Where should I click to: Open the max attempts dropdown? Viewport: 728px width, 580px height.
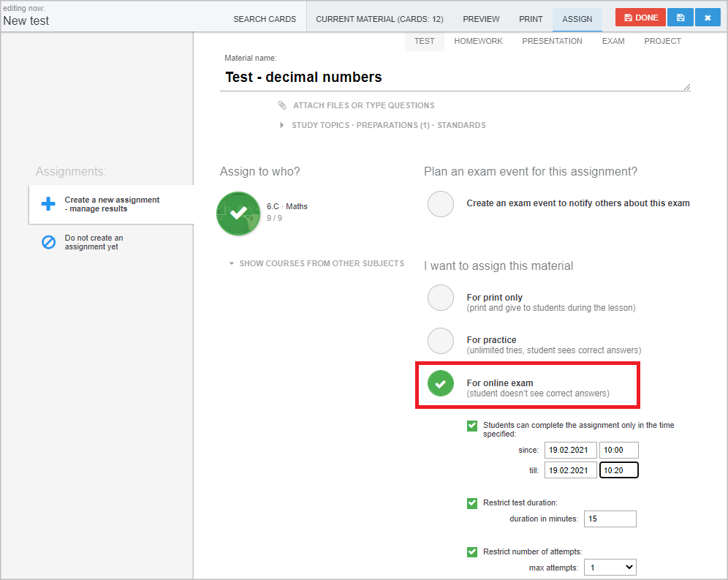click(x=610, y=568)
